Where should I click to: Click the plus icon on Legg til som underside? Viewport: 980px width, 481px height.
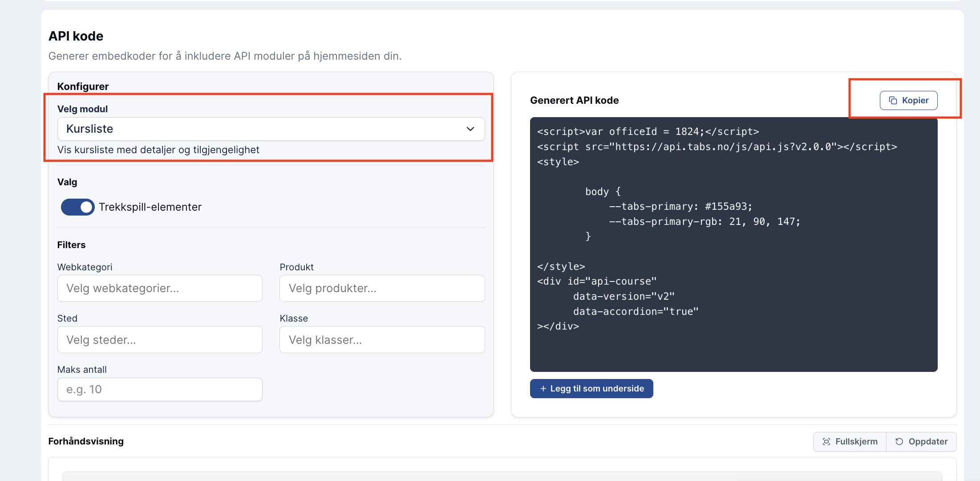tap(543, 389)
